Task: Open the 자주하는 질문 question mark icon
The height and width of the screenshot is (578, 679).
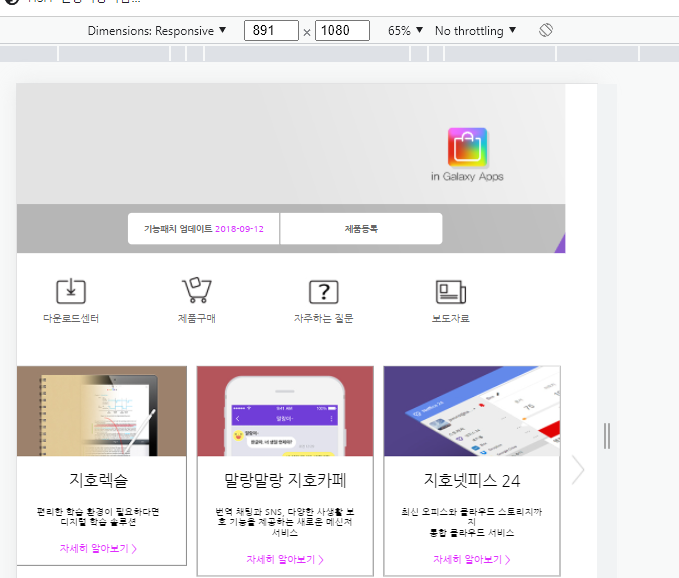Action: pos(323,292)
